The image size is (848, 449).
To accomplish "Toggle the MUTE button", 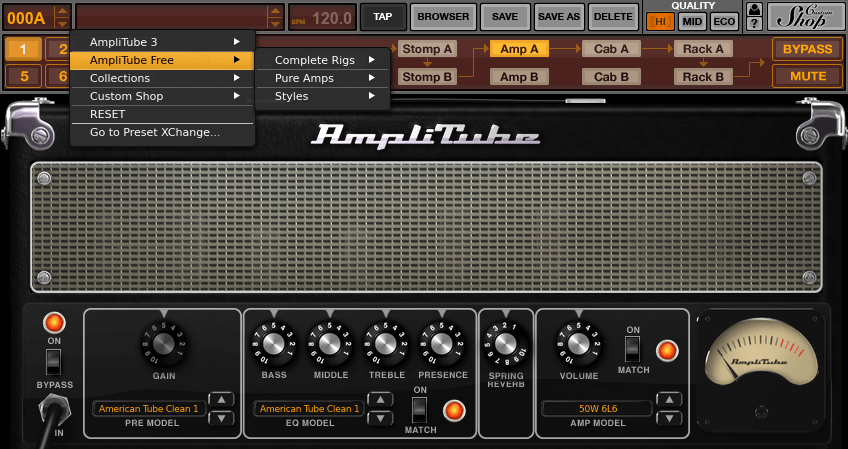I will coord(807,76).
